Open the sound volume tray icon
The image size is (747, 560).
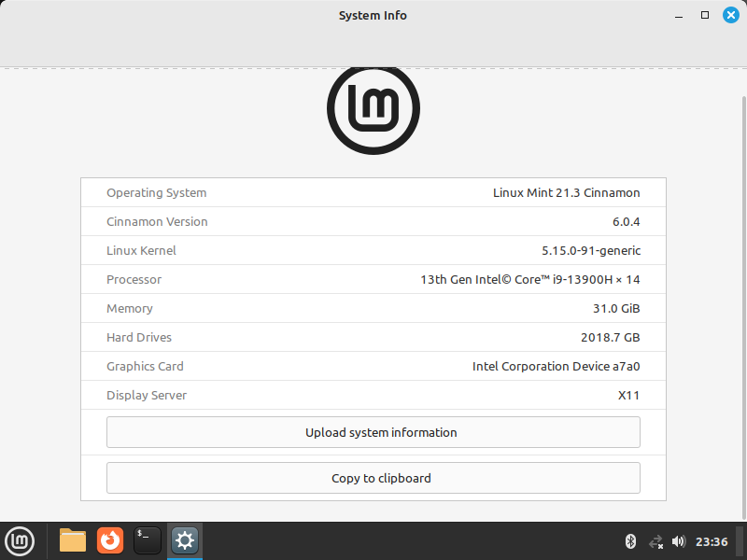[x=679, y=541]
